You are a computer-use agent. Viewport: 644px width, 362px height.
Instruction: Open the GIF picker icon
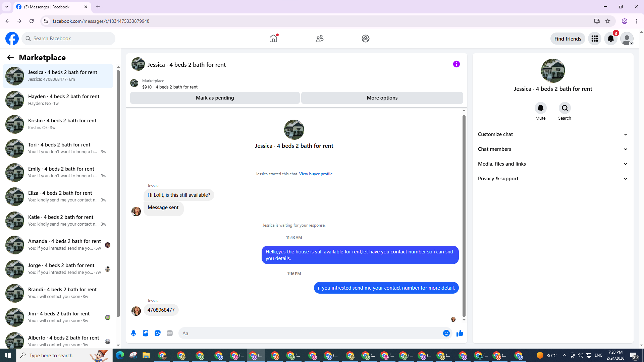coord(170,333)
